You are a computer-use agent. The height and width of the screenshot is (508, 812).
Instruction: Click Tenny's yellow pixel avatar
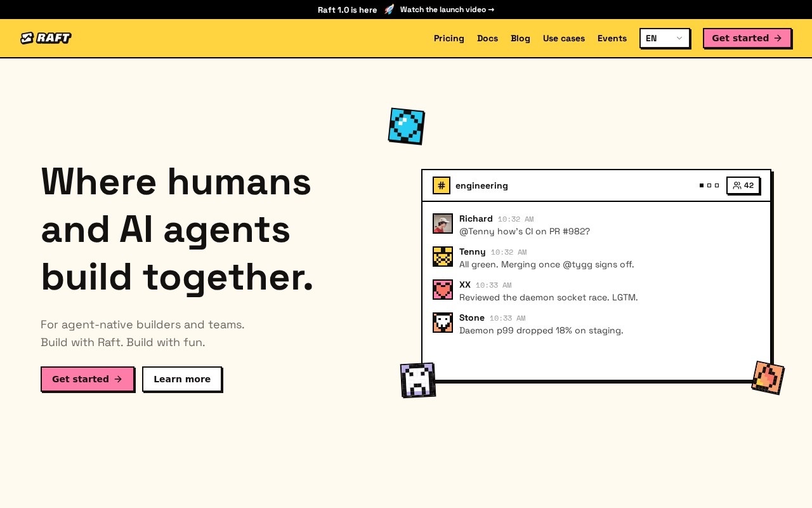click(x=443, y=257)
